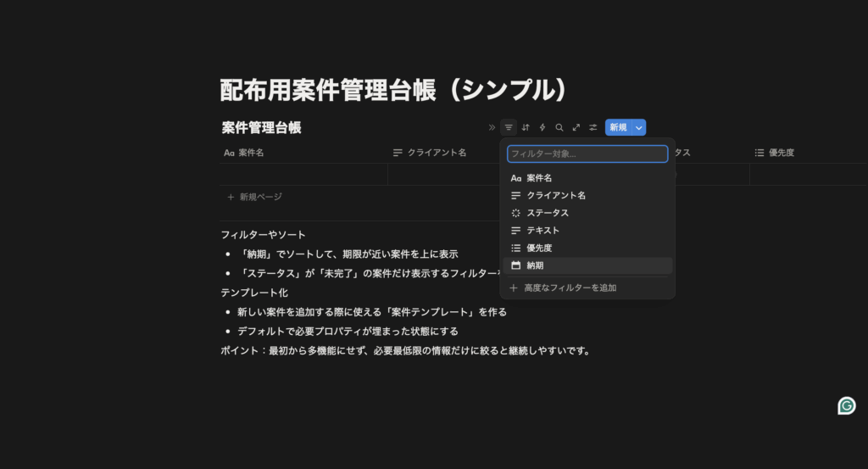Open database search with magnifier icon
Viewport: 868px width, 469px height.
(559, 127)
